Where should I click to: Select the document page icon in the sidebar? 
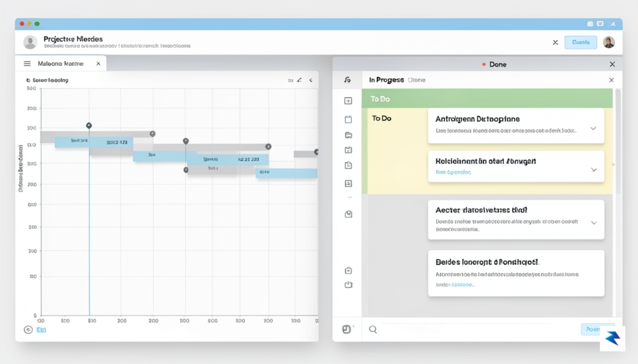348,184
